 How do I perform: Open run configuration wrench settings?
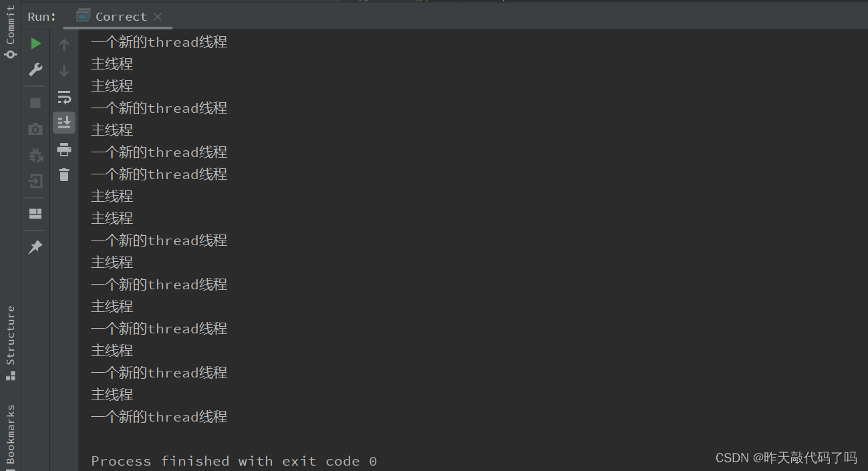coord(35,69)
